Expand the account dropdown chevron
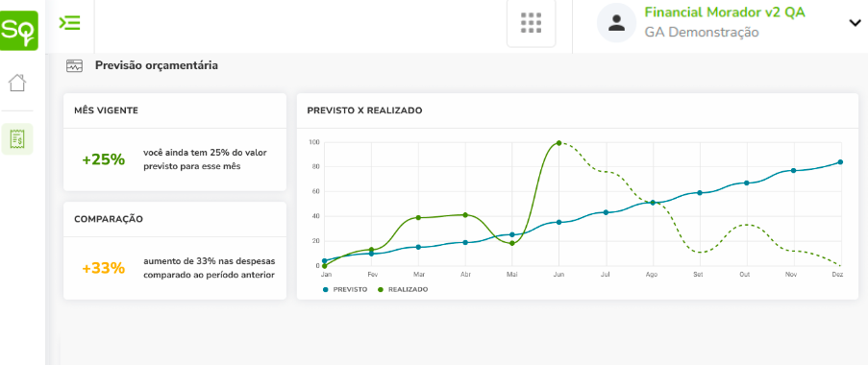 [855, 23]
